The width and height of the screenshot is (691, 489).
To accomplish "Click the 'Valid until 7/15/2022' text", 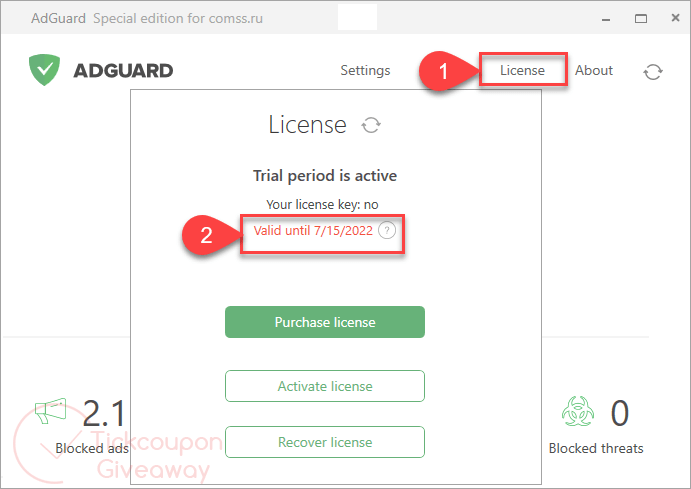I will 313,230.
